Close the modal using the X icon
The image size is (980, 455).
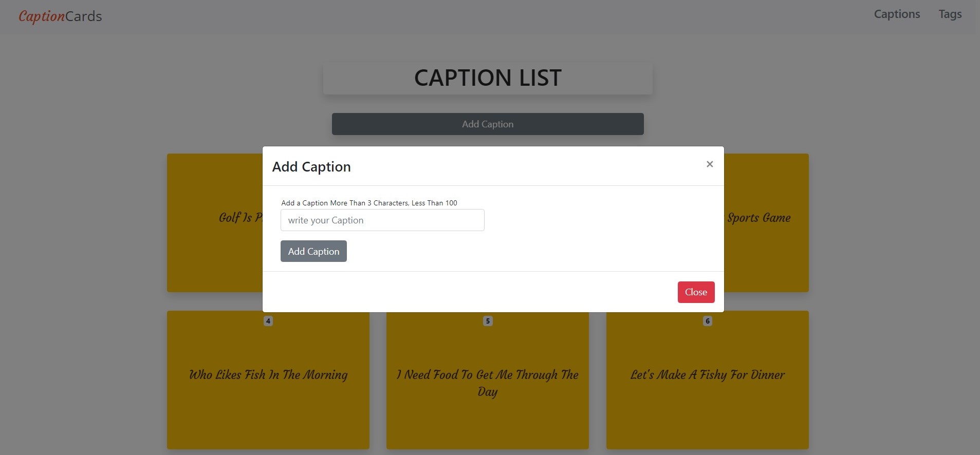point(709,164)
